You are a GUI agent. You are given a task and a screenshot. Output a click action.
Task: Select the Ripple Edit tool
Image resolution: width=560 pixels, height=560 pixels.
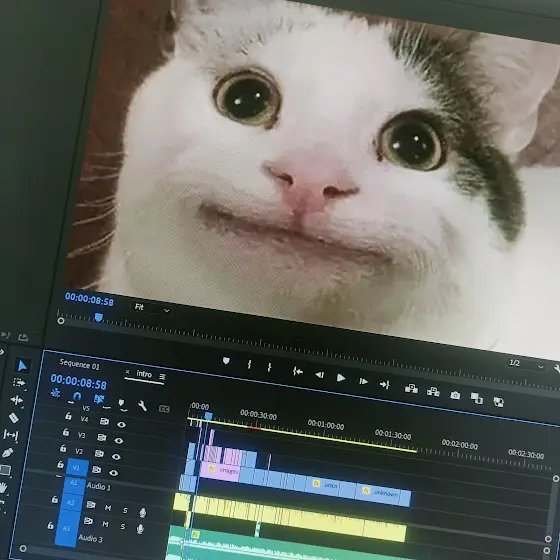pyautogui.click(x=16, y=400)
